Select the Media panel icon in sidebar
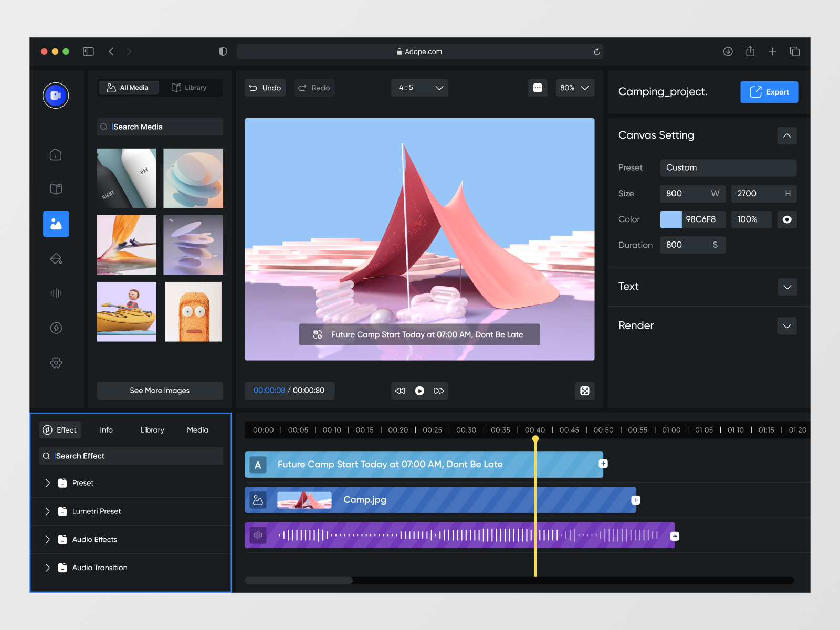The height and width of the screenshot is (630, 840). coord(56,224)
